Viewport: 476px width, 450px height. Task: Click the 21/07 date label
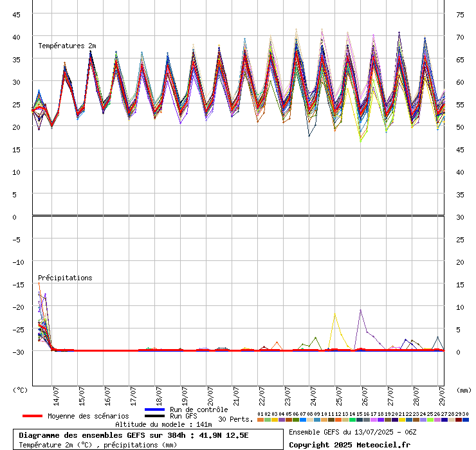click(x=237, y=396)
